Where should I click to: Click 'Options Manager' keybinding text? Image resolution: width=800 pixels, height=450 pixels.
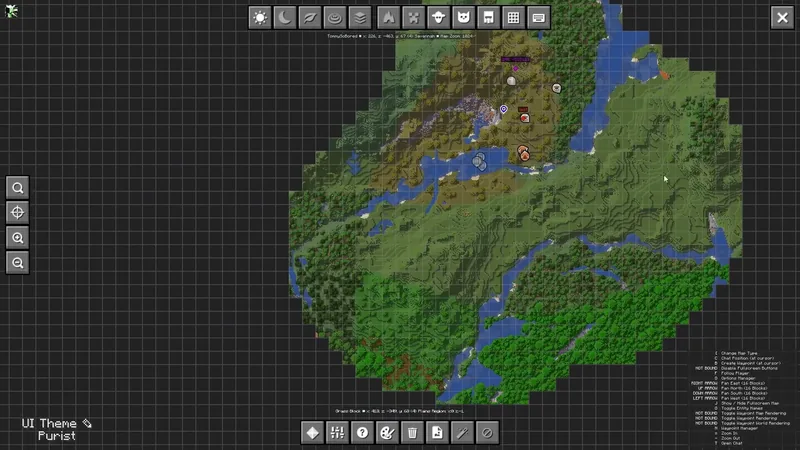pos(738,378)
